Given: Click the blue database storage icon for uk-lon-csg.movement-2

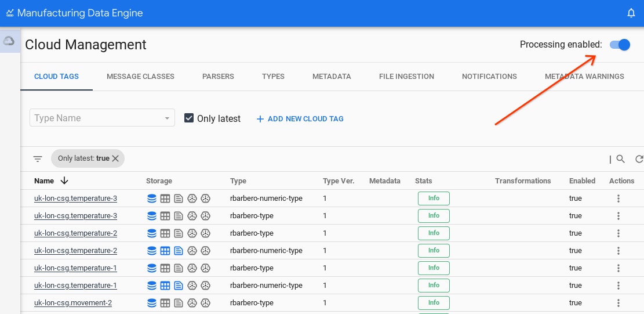Looking at the screenshot, I should tap(152, 303).
